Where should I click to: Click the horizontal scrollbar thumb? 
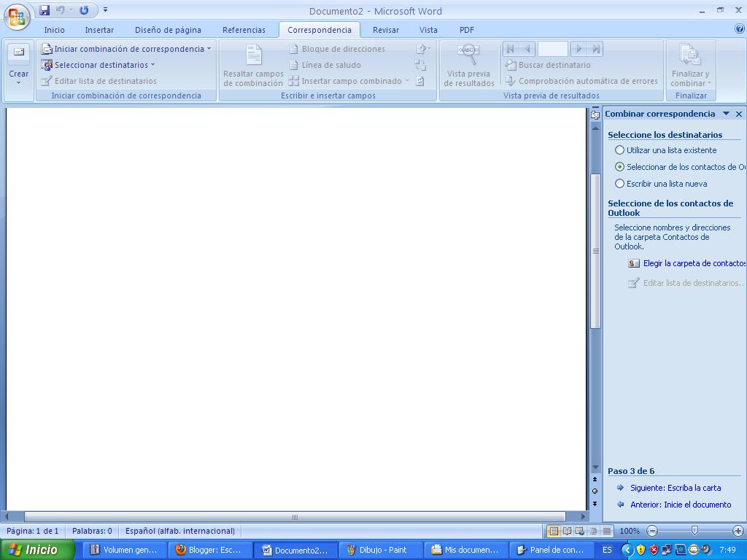click(295, 517)
